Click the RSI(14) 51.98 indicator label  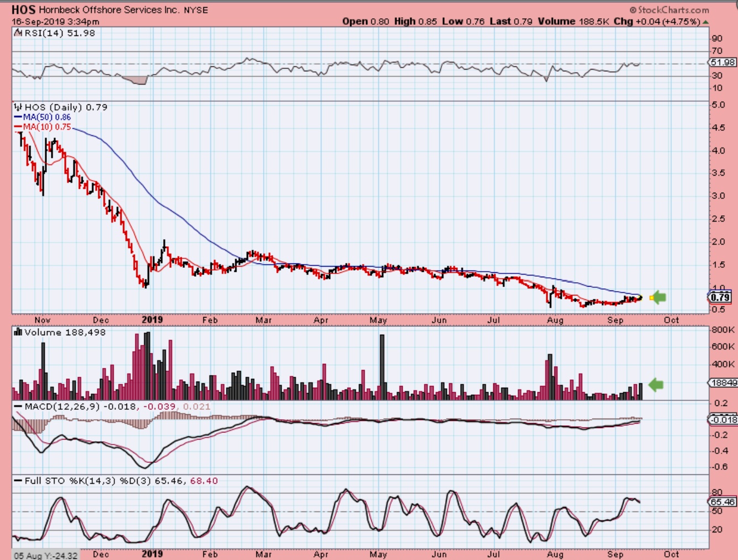pos(60,33)
